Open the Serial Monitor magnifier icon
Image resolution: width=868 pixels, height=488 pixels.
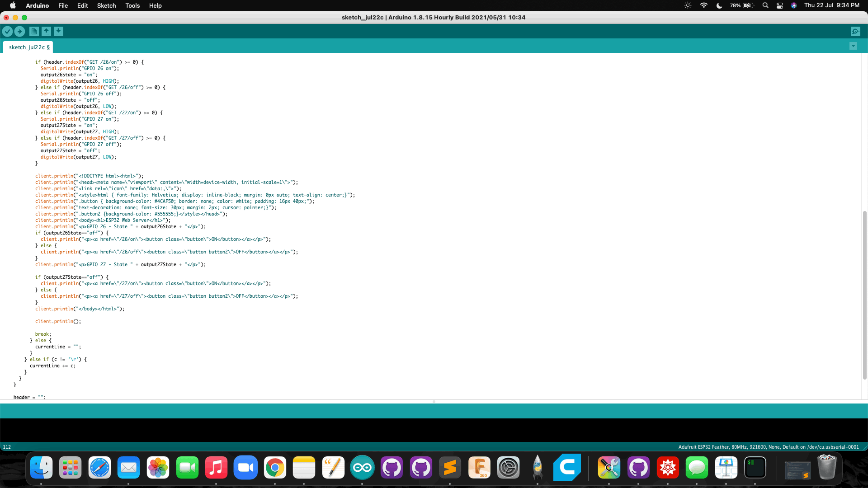pyautogui.click(x=855, y=31)
